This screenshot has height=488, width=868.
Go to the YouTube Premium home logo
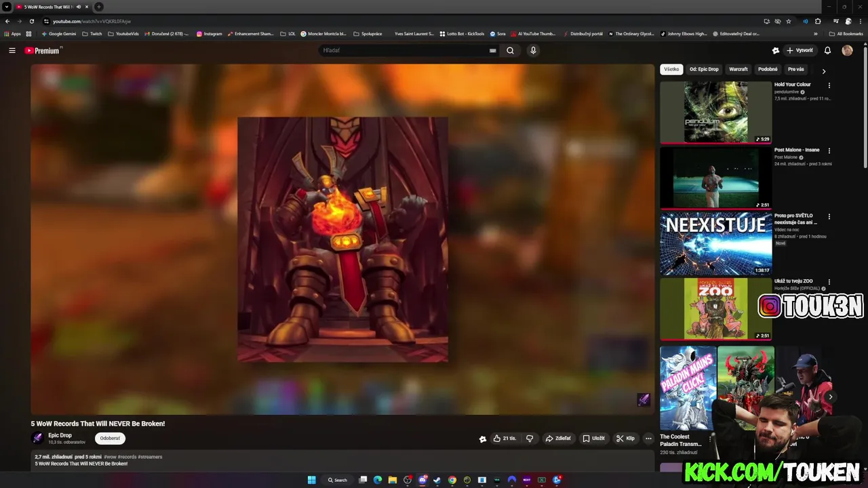click(43, 50)
